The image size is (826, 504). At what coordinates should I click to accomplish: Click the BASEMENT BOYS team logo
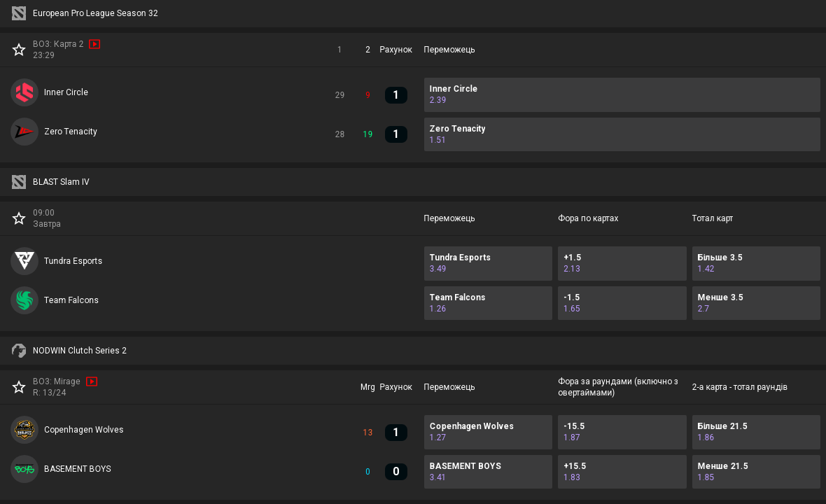[24, 469]
